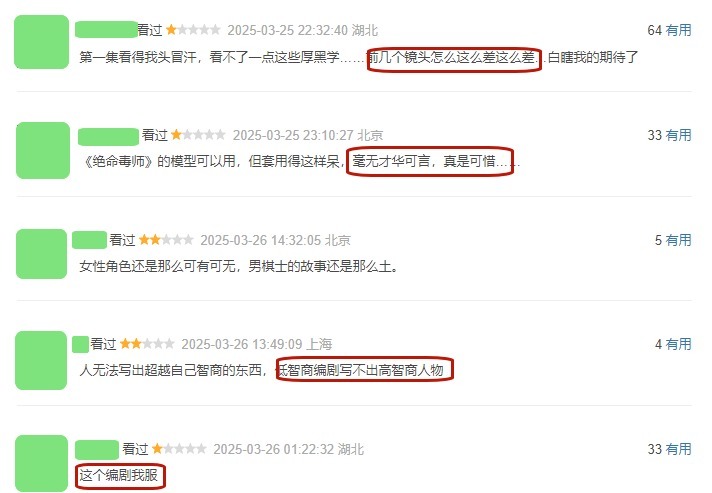
Task: Click the timestamp 2025-03-25 22:32:40
Action: (x=287, y=30)
